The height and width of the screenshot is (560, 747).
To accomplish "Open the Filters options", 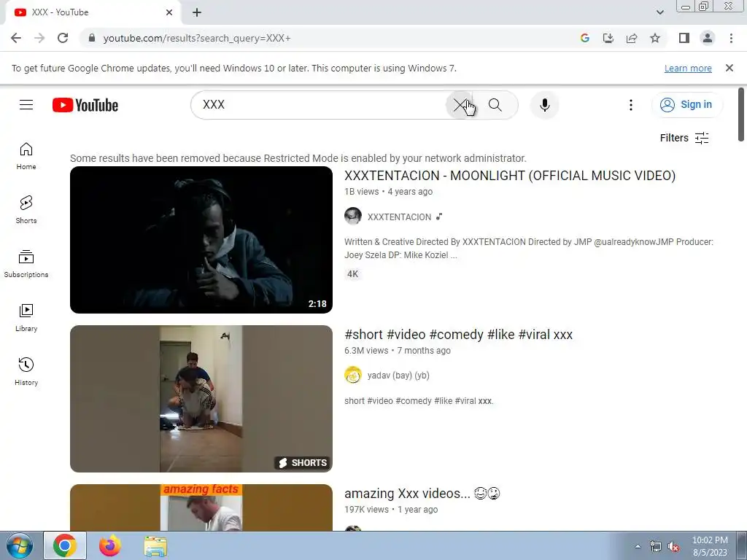I will [x=684, y=138].
